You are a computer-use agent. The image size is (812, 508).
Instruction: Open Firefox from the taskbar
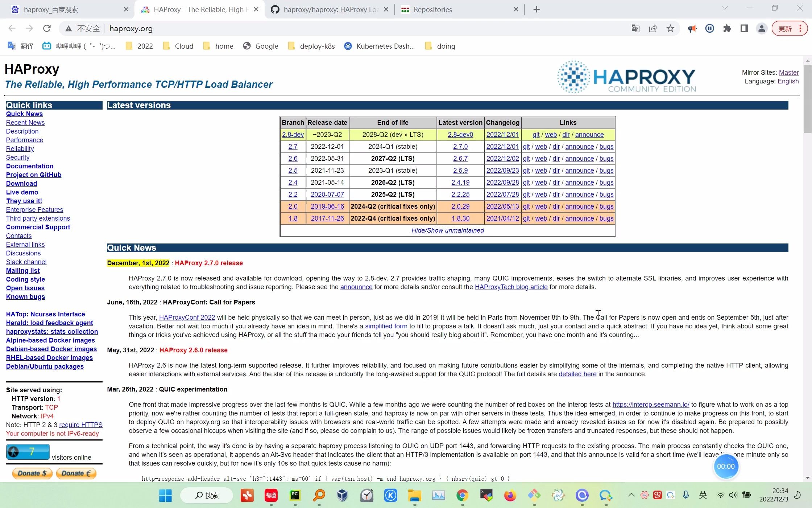click(510, 495)
